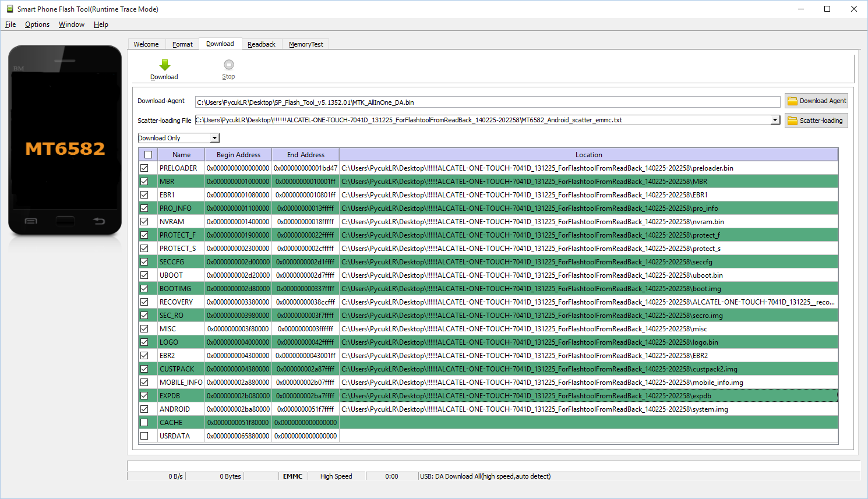Screen dimensions: 868x499
Task: Click the app icon in title bar
Action: (x=9, y=9)
